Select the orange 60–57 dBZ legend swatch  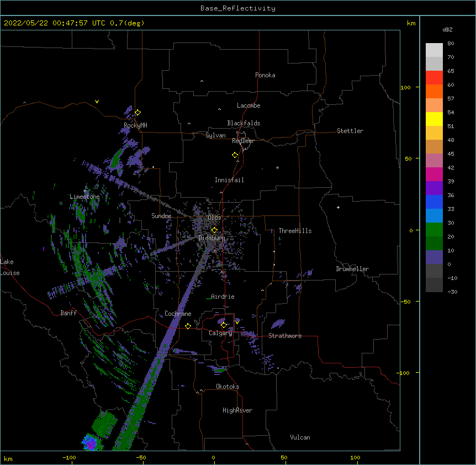434,92
